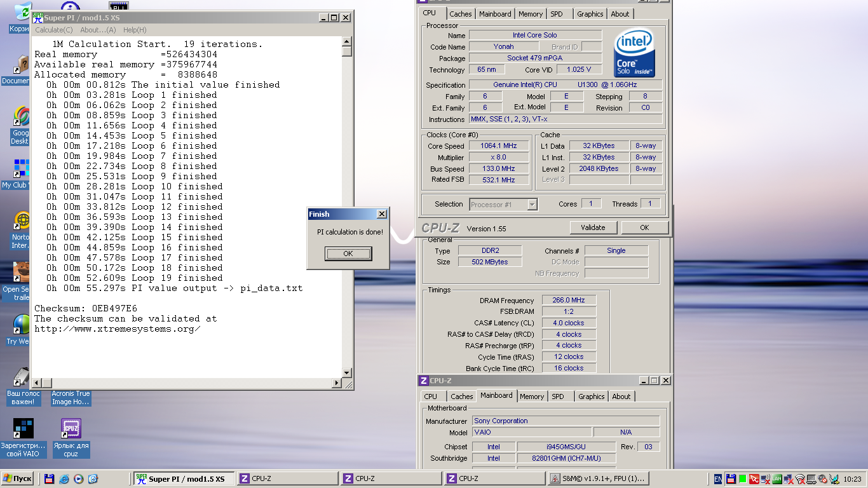The width and height of the screenshot is (868, 488).
Task: Click the Rated FSB 532.1 MHz value
Action: [499, 180]
